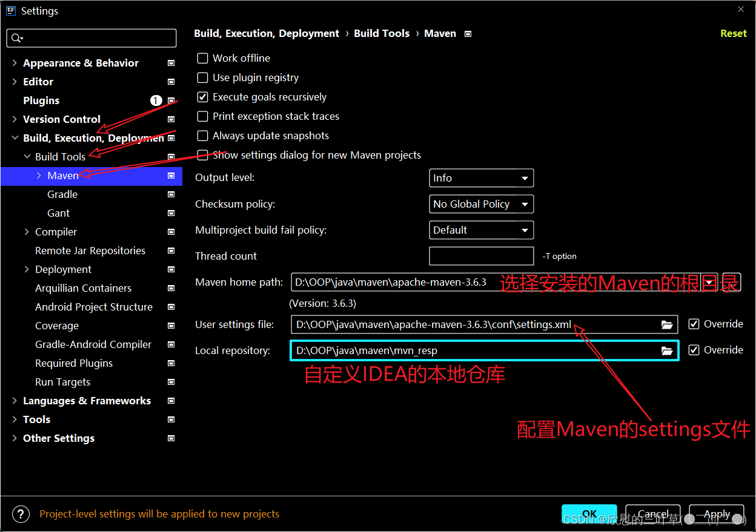Expand the Languages & Frameworks section
Screen dimensions: 756x532
pos(15,401)
